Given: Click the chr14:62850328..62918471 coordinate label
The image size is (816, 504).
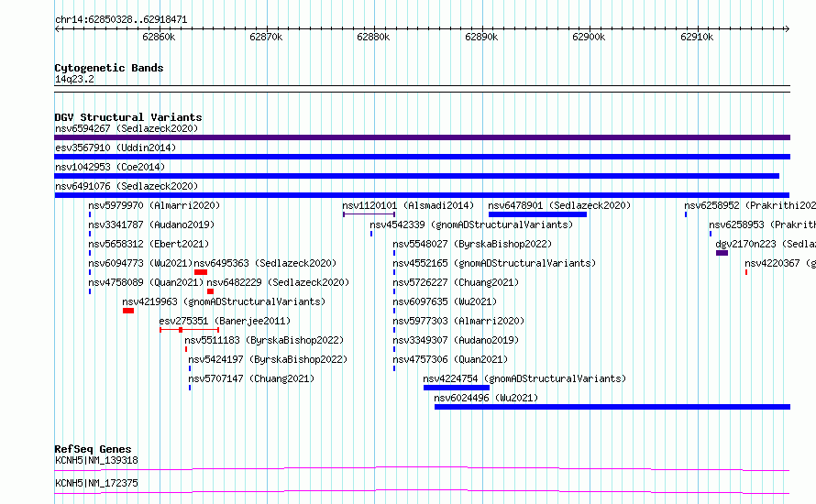Looking at the screenshot, I should [121, 20].
